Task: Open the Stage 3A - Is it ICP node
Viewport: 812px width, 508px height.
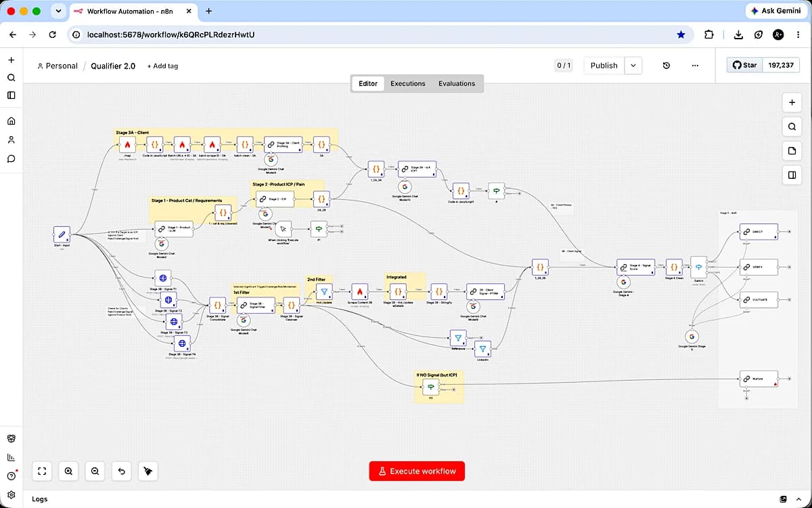Action: 418,169
